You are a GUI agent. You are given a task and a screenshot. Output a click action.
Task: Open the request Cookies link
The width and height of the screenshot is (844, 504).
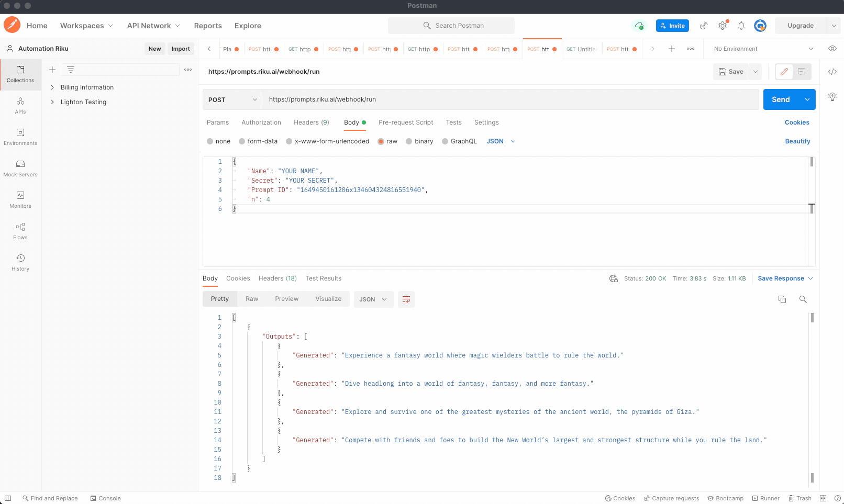[797, 122]
